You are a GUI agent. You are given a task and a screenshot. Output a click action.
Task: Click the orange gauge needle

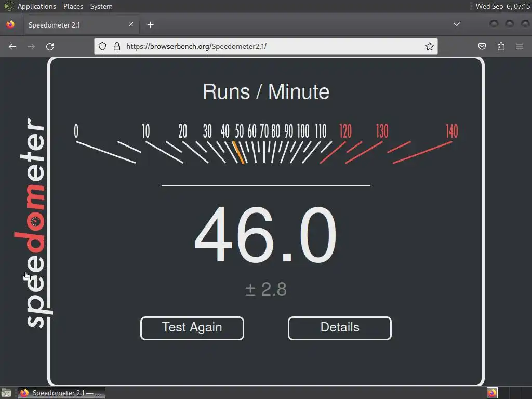pos(238,152)
